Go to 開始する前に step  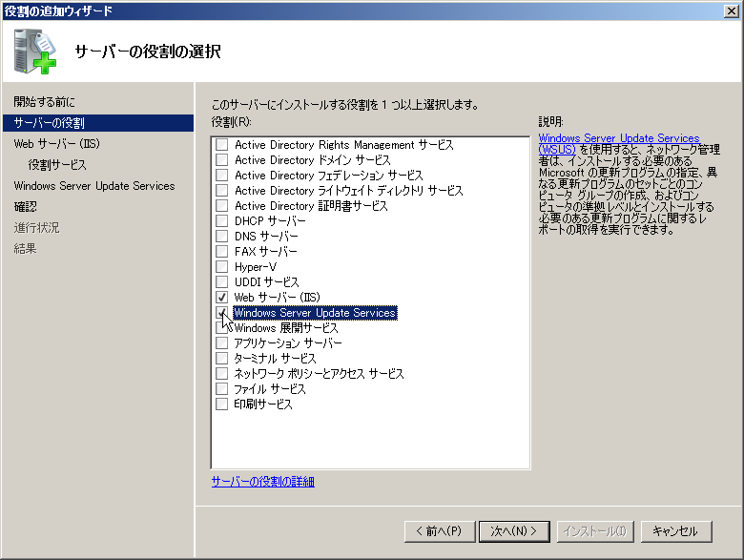coord(44,101)
